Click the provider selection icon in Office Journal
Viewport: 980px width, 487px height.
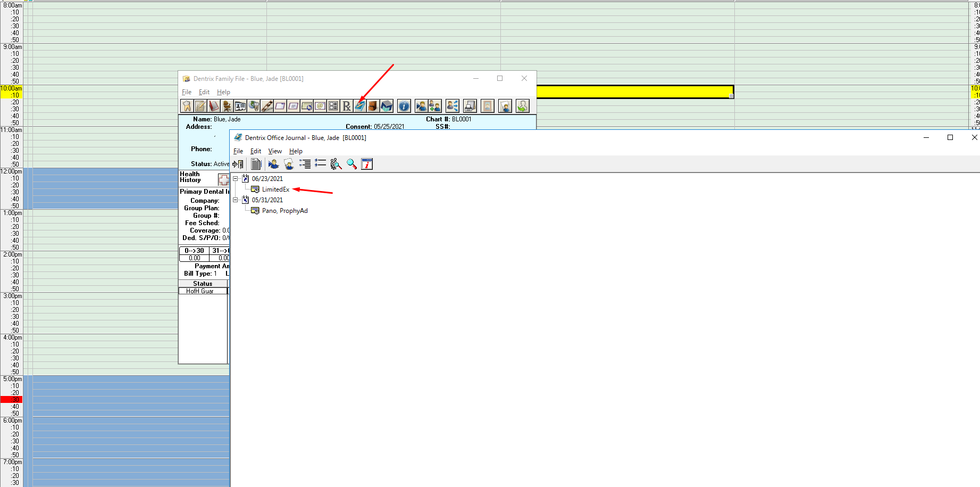289,164
